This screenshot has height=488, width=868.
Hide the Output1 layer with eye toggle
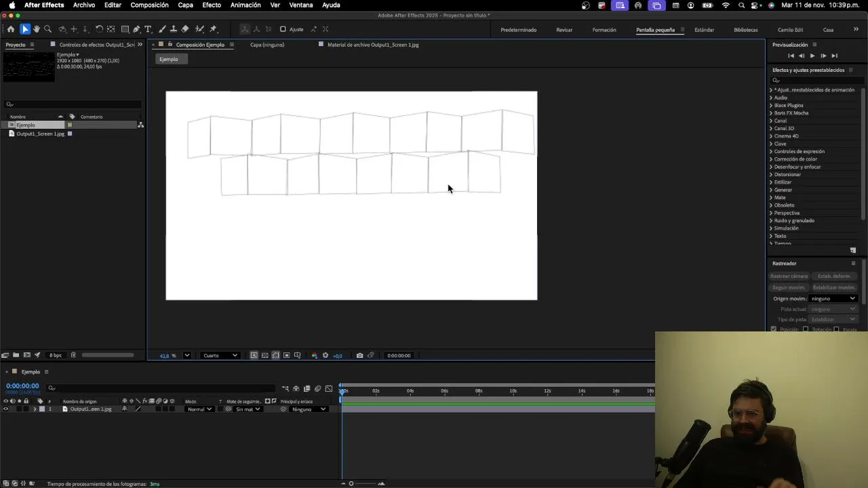(6, 409)
